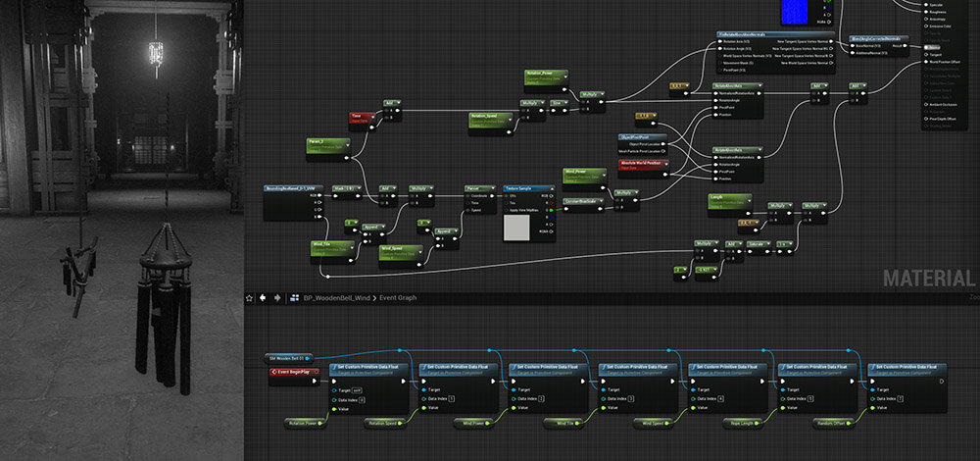
Task: Click the Tangent material input pin
Action: point(926,54)
